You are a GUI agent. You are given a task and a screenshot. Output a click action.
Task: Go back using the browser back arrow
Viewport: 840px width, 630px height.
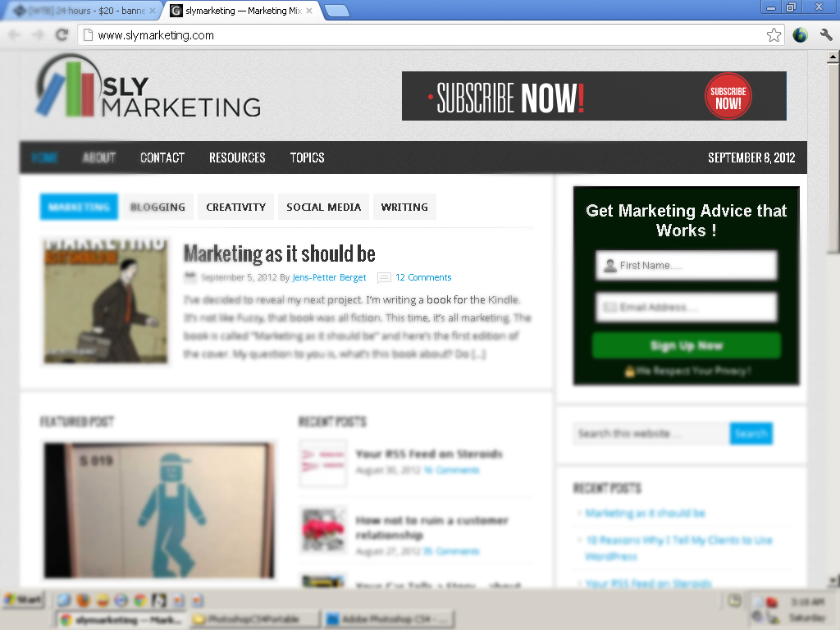pyautogui.click(x=15, y=34)
